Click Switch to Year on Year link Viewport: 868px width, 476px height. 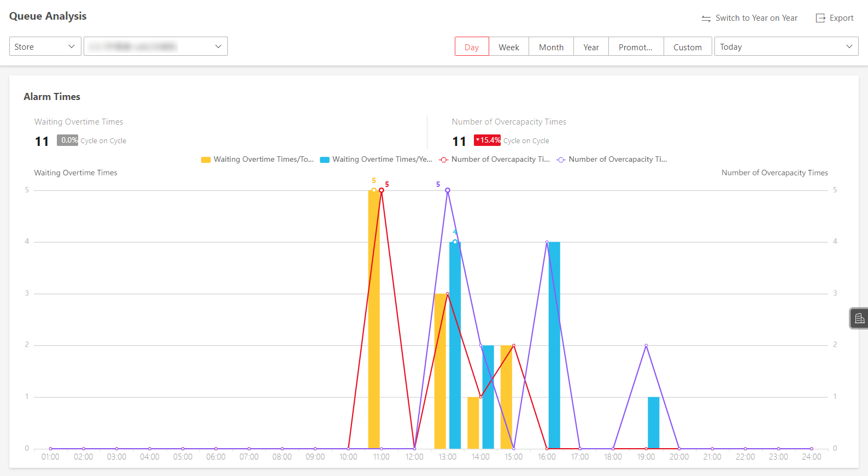point(756,18)
